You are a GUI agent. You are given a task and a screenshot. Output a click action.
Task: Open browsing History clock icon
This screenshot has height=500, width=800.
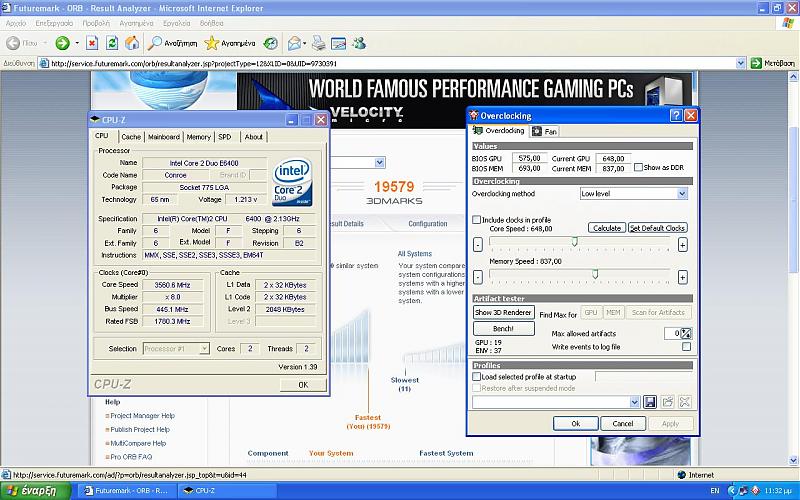click(x=270, y=43)
